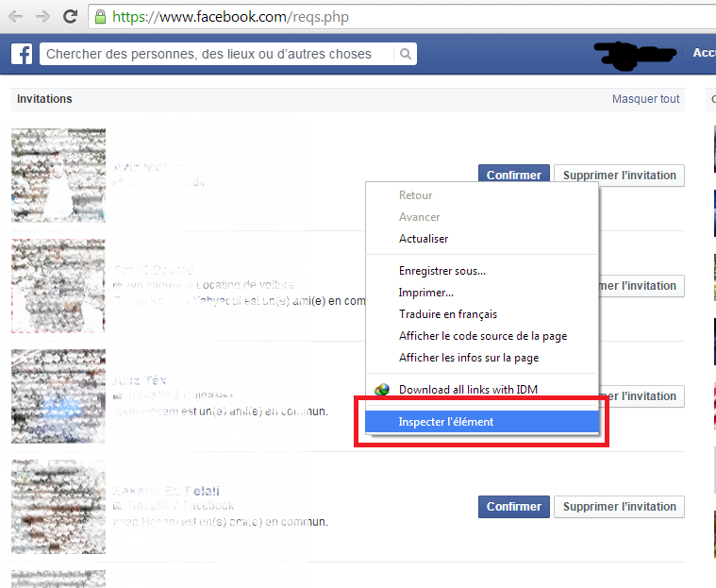The image size is (716, 588).
Task: Select 'Inspecter l'élément' in context menu
Action: click(x=482, y=422)
